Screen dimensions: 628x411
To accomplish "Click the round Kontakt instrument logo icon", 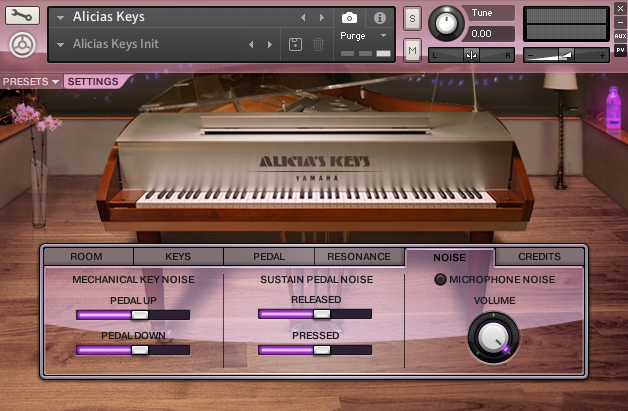I will 22,44.
